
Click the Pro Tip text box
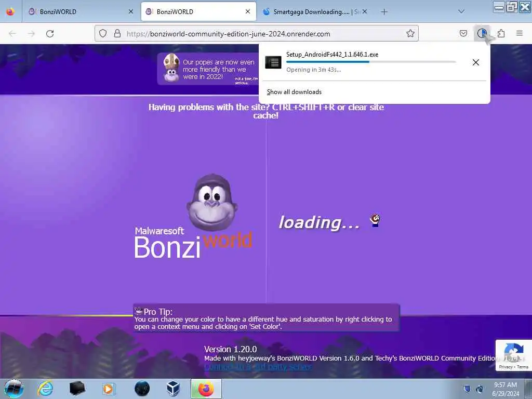tap(267, 317)
